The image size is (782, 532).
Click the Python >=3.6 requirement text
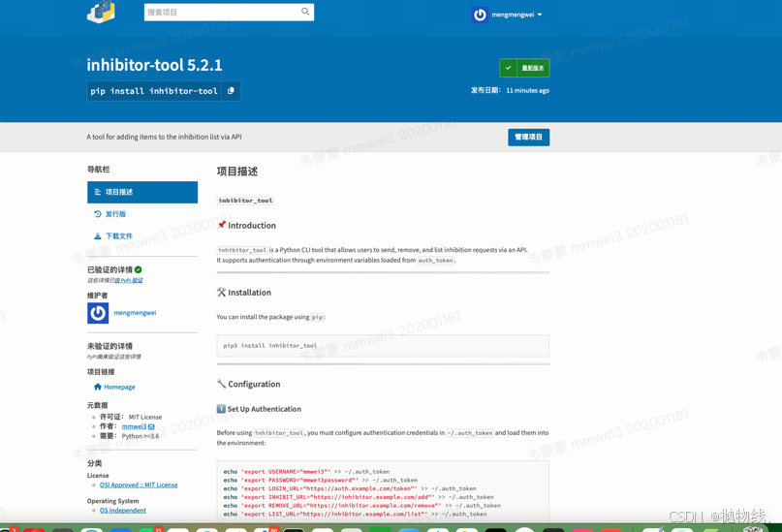point(141,436)
